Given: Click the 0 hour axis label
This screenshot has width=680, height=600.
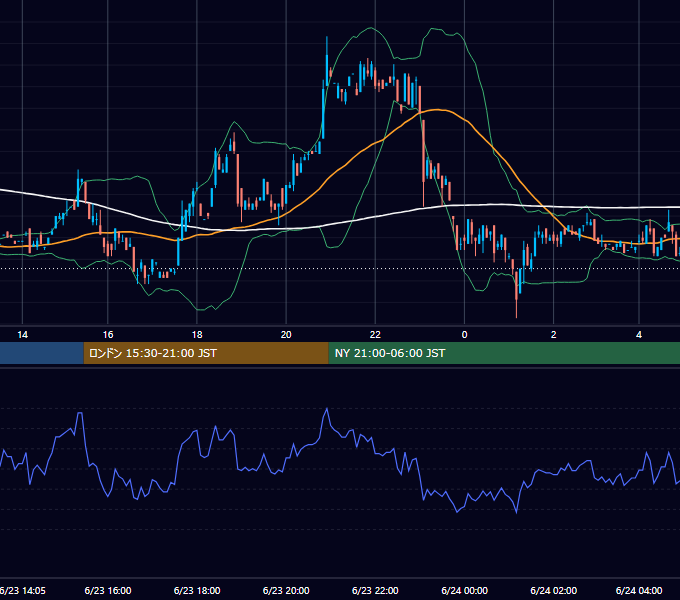Looking at the screenshot, I should point(464,335).
